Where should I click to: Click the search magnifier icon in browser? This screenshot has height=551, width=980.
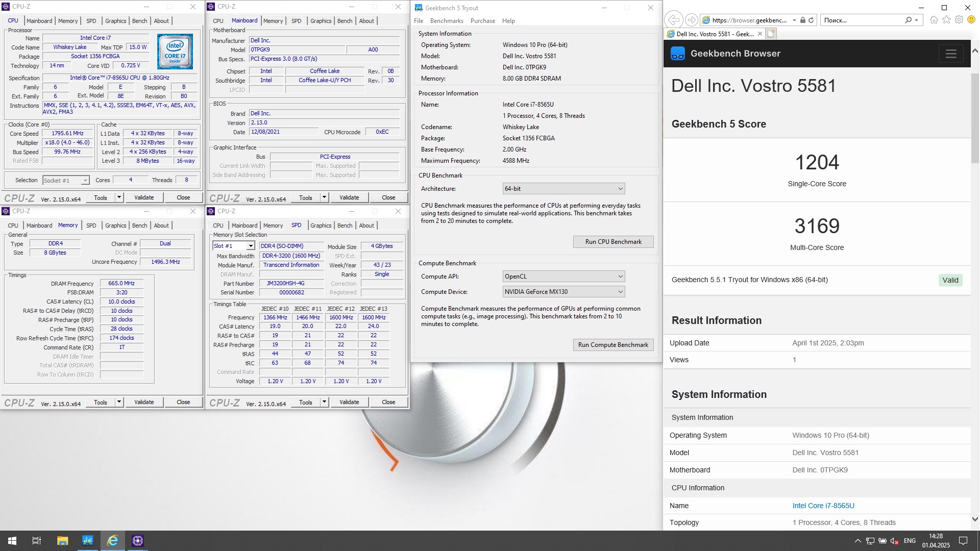point(908,20)
